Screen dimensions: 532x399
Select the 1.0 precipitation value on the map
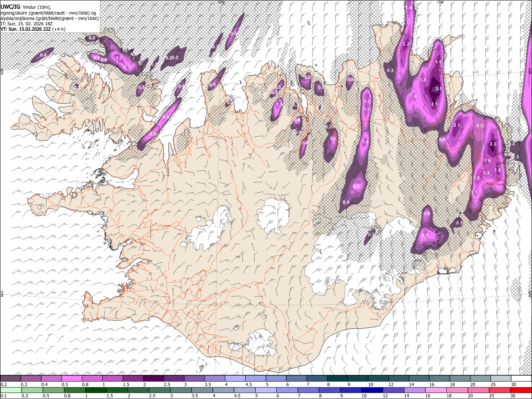pyautogui.click(x=414, y=96)
